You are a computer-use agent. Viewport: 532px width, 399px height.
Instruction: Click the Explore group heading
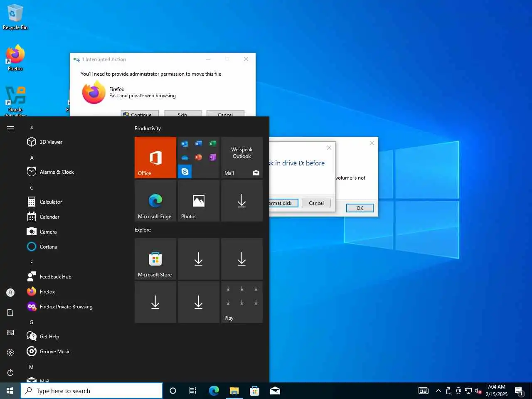[x=143, y=230]
